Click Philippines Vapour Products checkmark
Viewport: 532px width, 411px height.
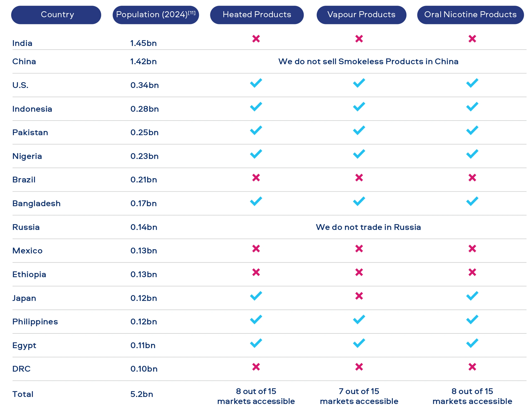point(359,319)
